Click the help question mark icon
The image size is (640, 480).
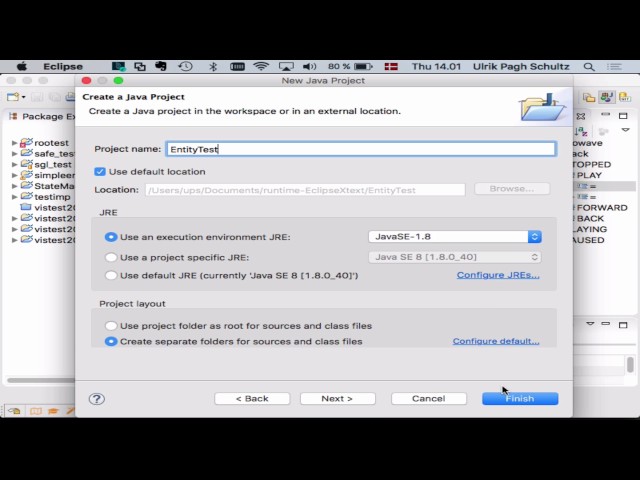[x=97, y=399]
